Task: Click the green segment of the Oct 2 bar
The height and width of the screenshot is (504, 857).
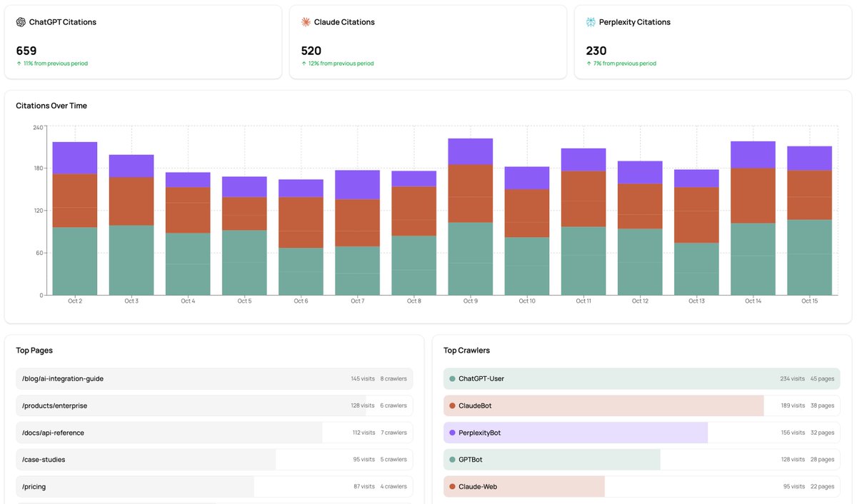Action: (x=75, y=261)
